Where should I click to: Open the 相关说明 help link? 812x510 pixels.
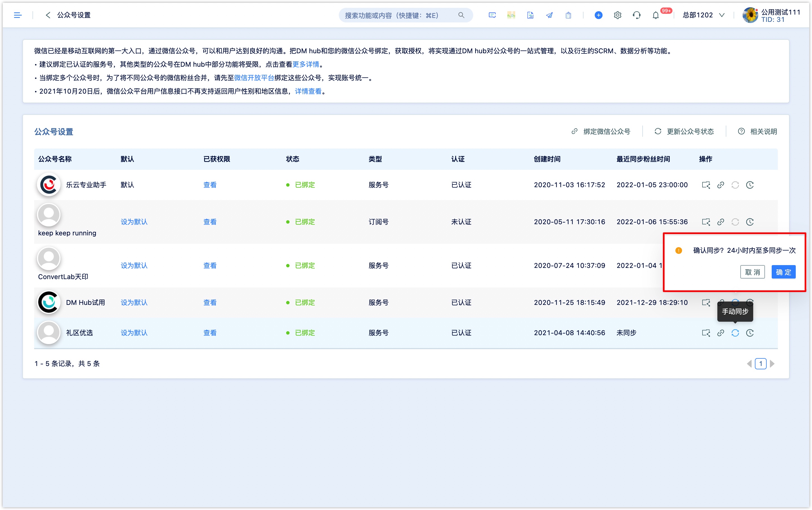coord(757,131)
